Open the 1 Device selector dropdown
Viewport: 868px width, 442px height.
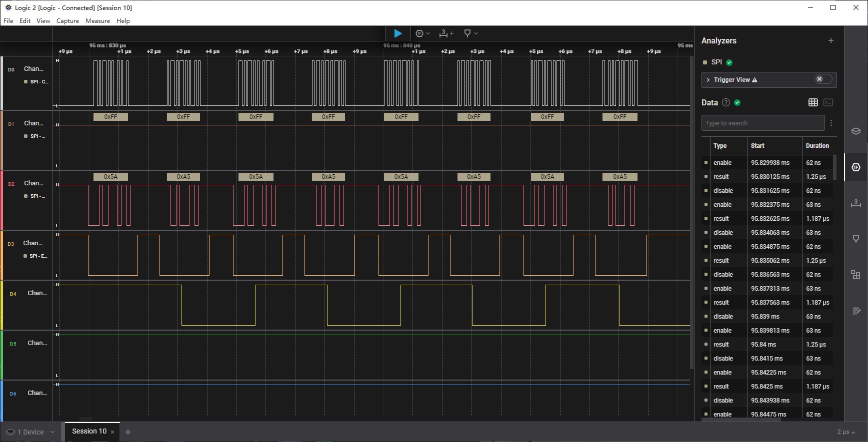pyautogui.click(x=30, y=432)
